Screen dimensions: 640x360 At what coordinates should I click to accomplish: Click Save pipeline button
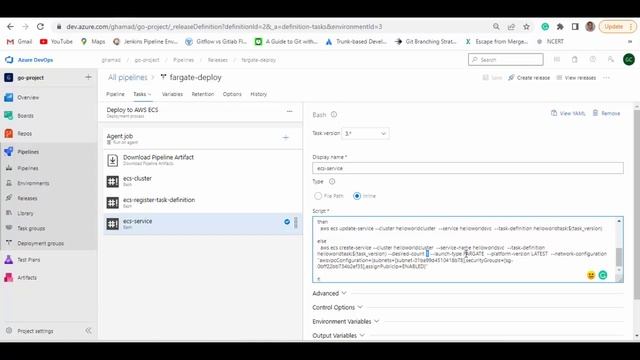pos(492,78)
